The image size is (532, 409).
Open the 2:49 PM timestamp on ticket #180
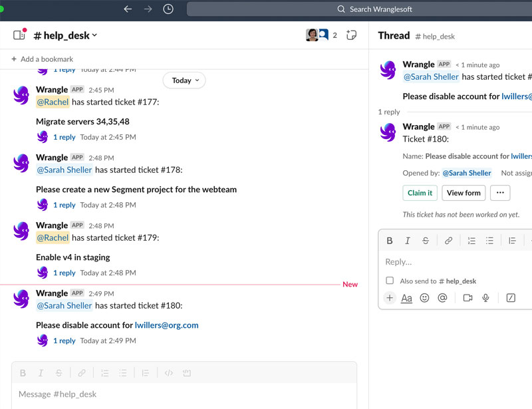click(x=102, y=293)
